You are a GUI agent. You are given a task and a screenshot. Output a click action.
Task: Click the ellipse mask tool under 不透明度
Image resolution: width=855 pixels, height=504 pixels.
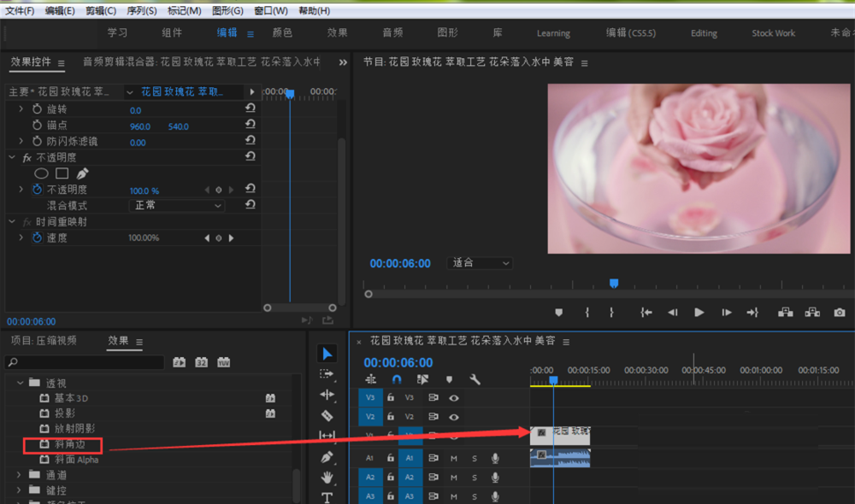pos(41,173)
